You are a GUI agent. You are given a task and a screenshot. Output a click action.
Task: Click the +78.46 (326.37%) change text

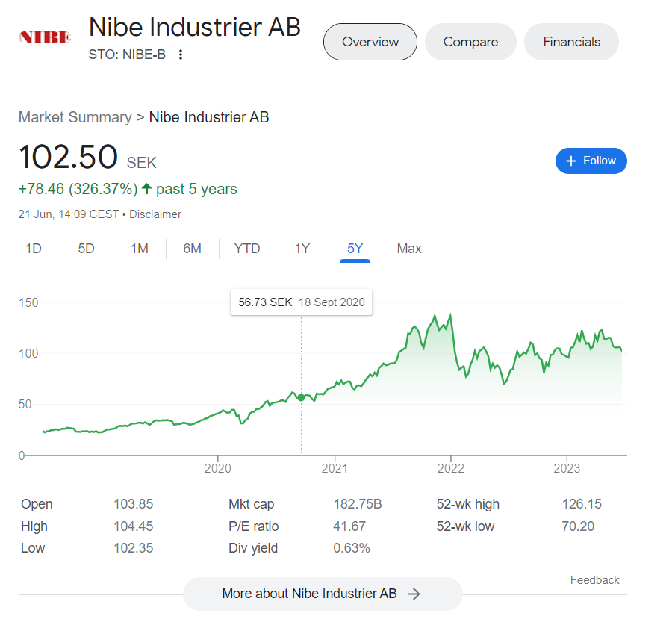coord(78,189)
